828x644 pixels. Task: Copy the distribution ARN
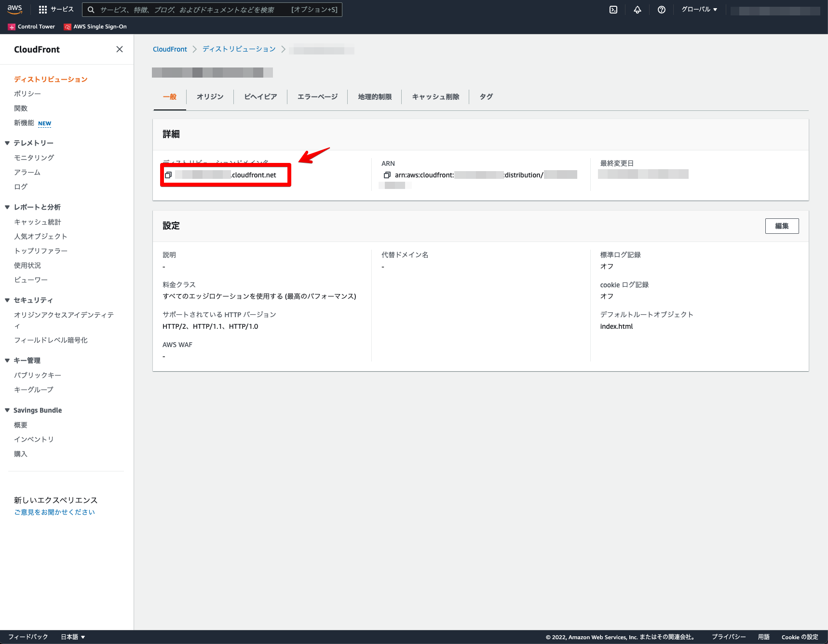(387, 175)
